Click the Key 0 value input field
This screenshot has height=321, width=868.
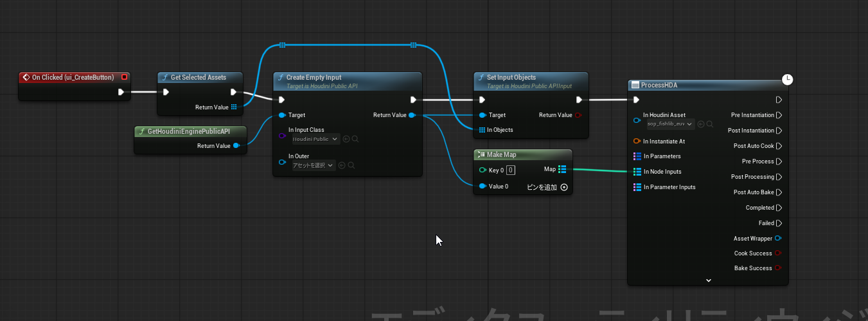510,170
